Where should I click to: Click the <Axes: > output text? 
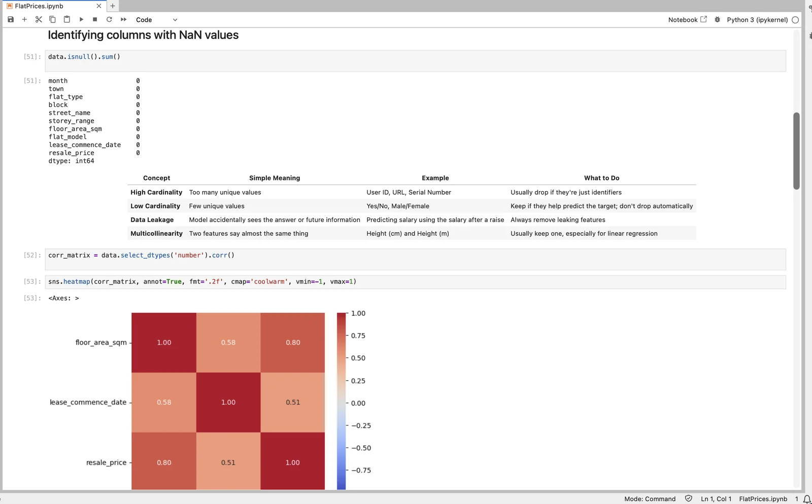coord(63,298)
